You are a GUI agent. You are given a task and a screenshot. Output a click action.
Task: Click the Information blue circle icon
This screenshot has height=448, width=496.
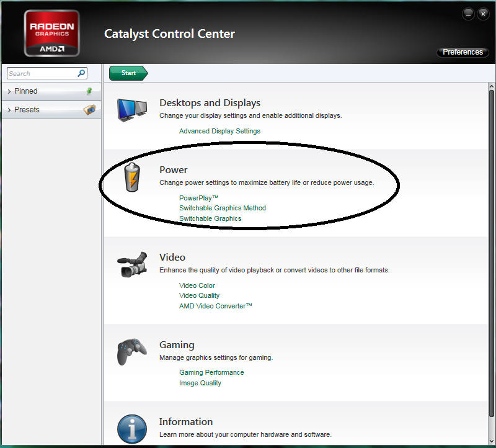(x=132, y=429)
